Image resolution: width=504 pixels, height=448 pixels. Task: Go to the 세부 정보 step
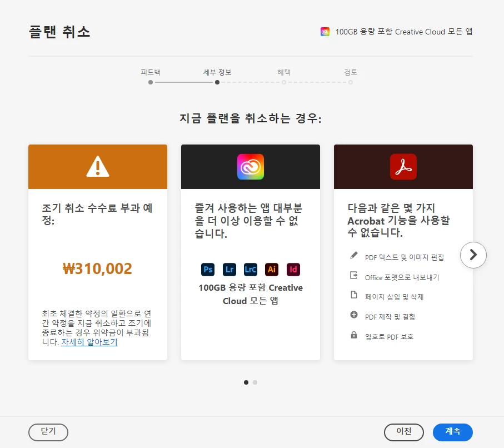click(x=217, y=72)
